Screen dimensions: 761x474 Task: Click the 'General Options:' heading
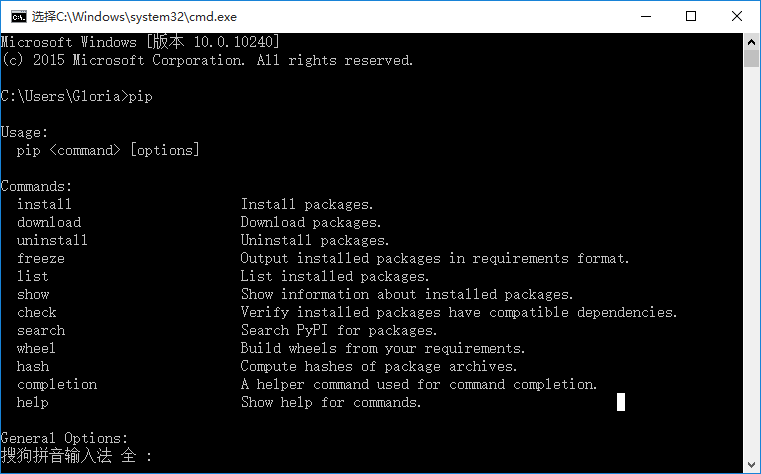64,438
